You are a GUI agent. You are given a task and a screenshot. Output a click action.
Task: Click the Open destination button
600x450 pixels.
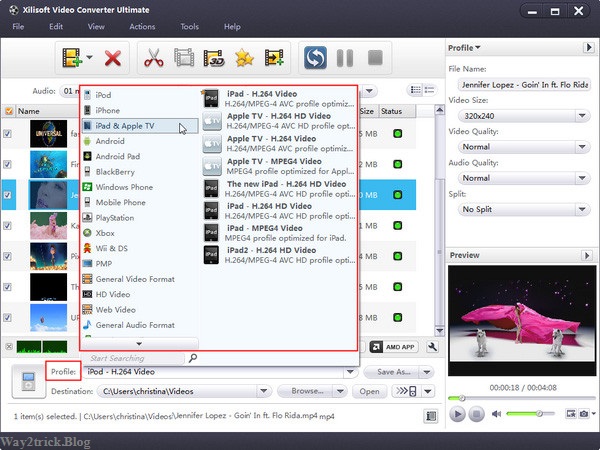369,391
